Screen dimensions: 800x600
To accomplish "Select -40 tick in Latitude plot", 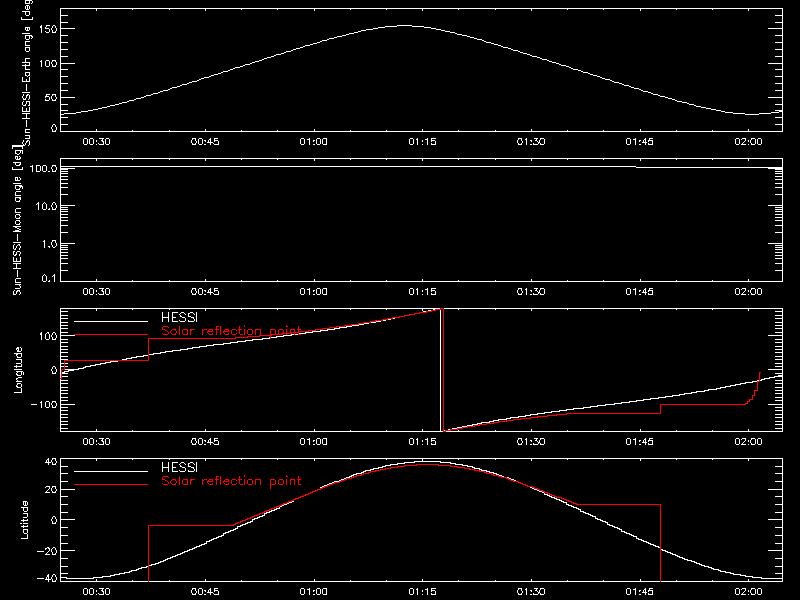I will [x=47, y=579].
